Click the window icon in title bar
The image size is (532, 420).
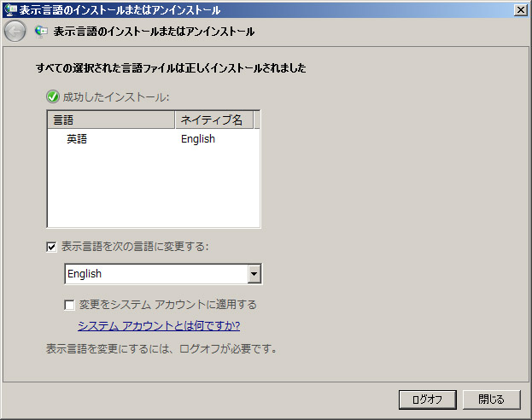click(x=9, y=10)
